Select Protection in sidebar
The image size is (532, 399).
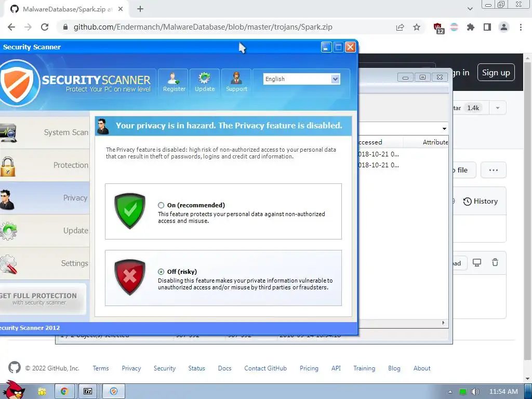click(45, 165)
